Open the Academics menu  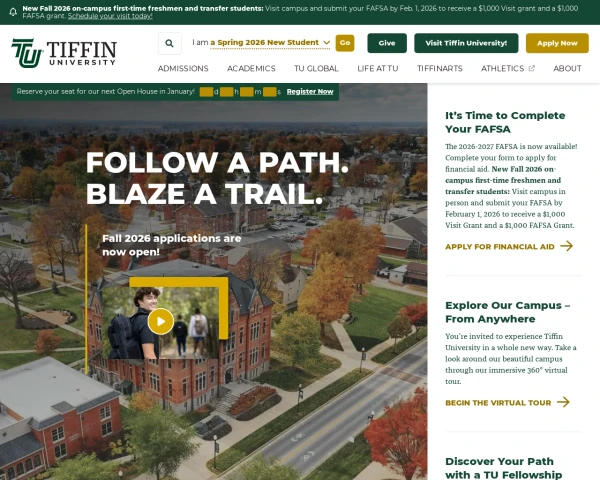[x=251, y=69]
